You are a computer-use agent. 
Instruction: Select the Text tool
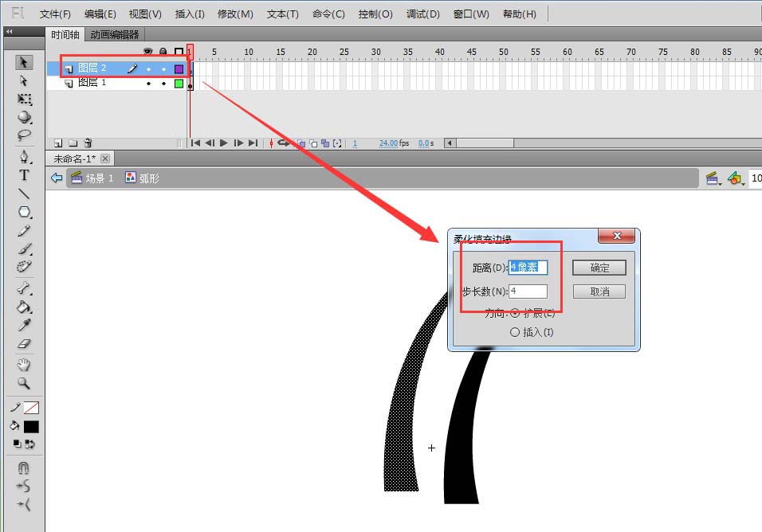[x=24, y=175]
